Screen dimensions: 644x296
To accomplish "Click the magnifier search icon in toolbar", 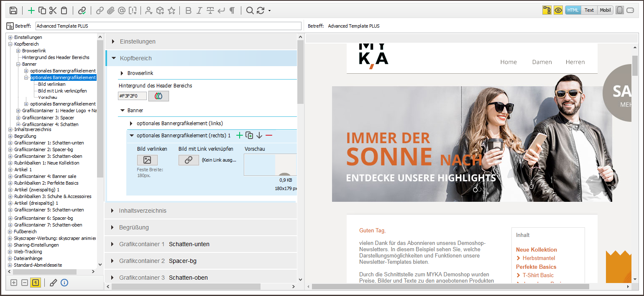I will tap(250, 10).
